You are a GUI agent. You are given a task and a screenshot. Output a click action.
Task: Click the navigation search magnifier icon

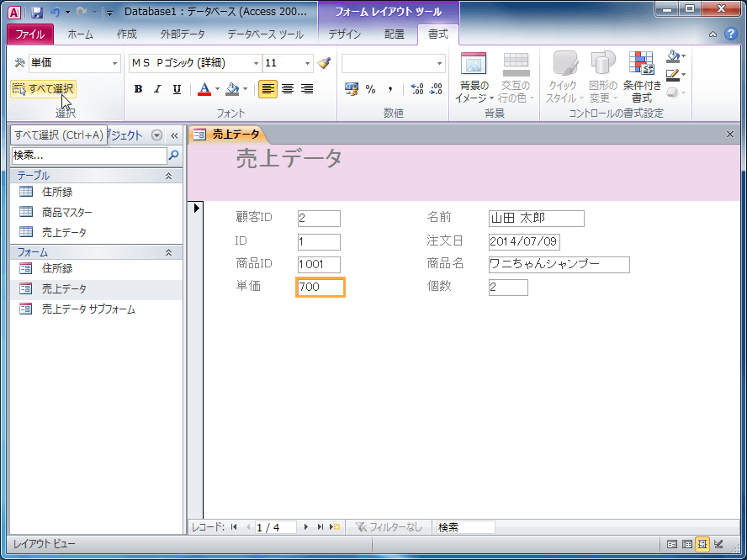click(174, 156)
